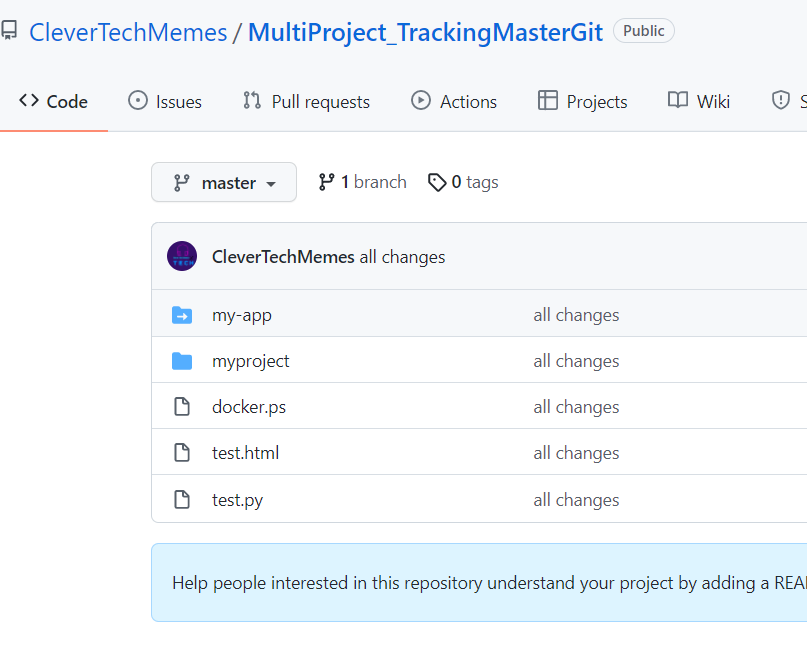Viewport: 807px width, 648px height.
Task: Click the CleverTechMemes avatar thumbnail
Action: point(182,256)
